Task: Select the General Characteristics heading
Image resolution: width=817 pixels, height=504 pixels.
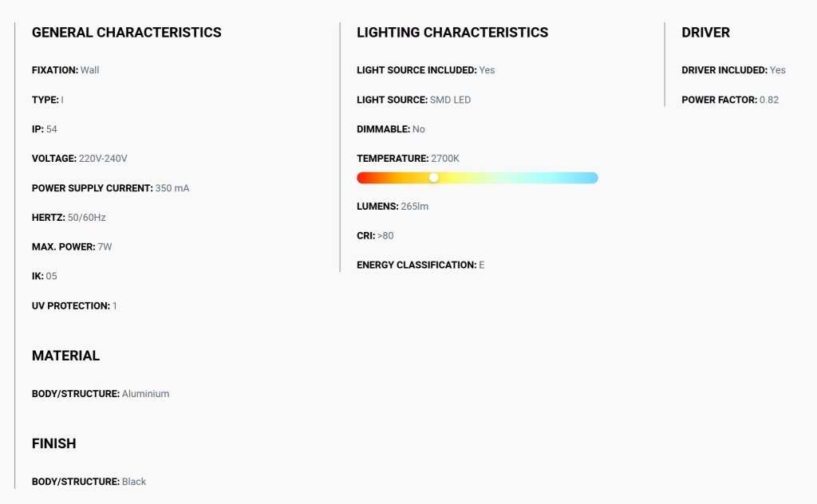Action: click(127, 32)
